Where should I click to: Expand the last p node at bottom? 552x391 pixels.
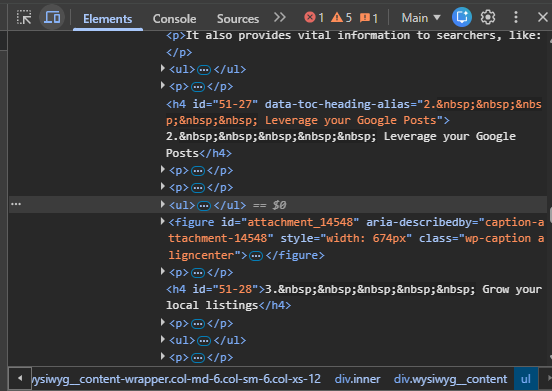[x=163, y=356]
